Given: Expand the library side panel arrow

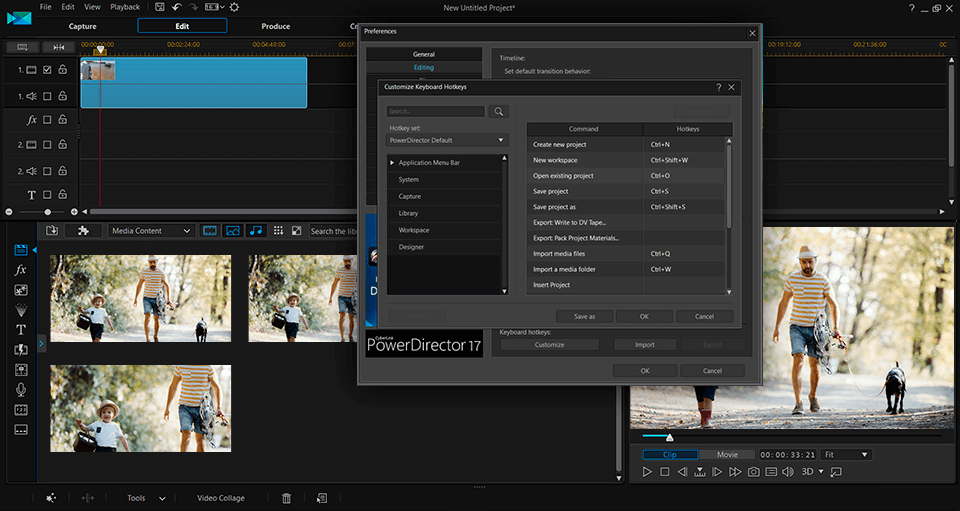Looking at the screenshot, I should 41,344.
